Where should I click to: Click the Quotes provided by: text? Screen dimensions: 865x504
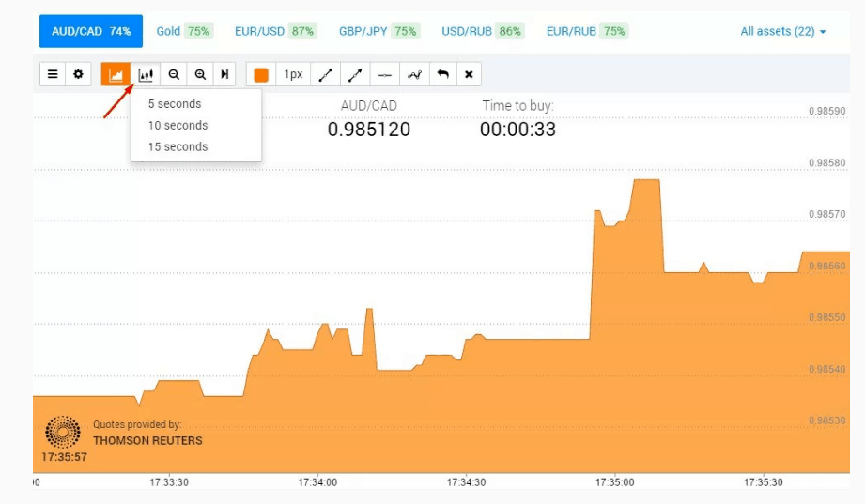(137, 424)
